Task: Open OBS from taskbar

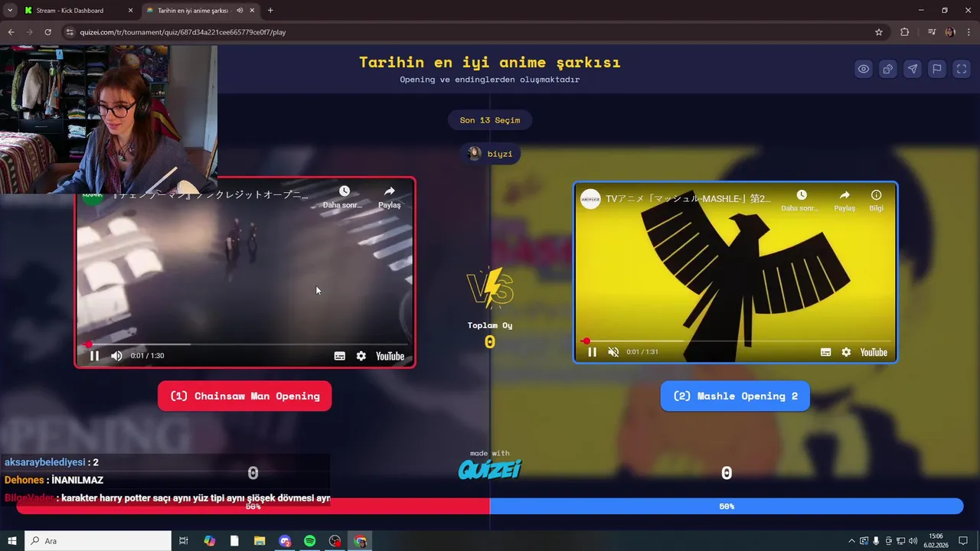Action: [335, 541]
